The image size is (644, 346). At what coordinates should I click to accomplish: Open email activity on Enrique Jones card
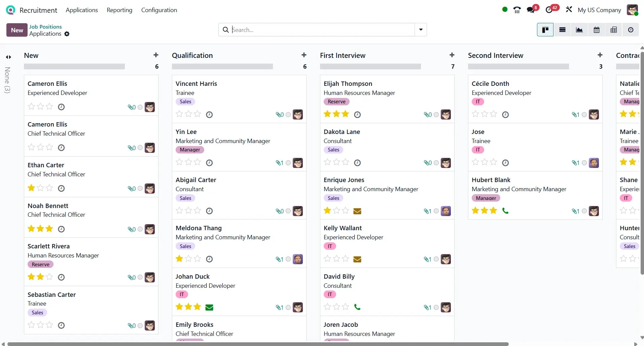point(357,211)
